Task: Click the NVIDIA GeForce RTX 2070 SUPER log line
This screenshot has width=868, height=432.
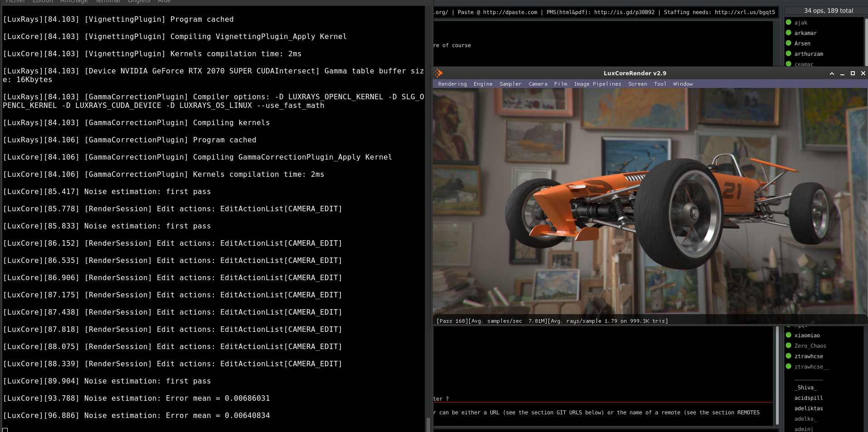Action: click(213, 75)
